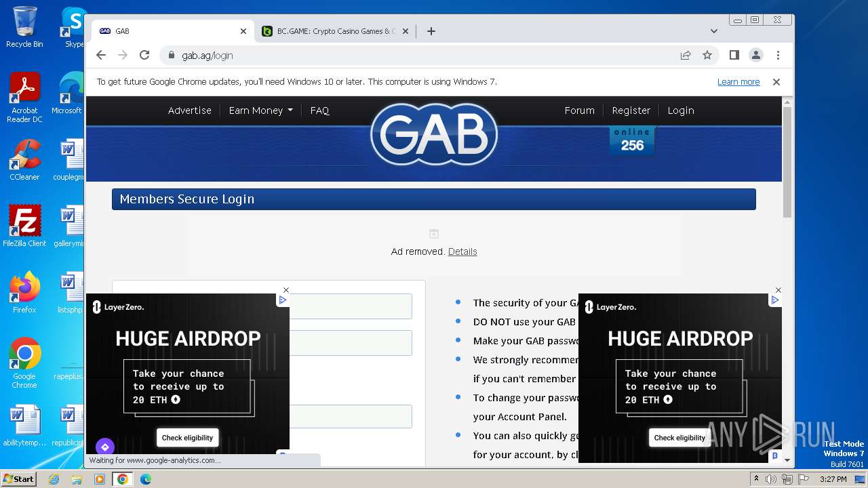
Task: Click the left ad AdChoices icon
Action: pos(283,300)
